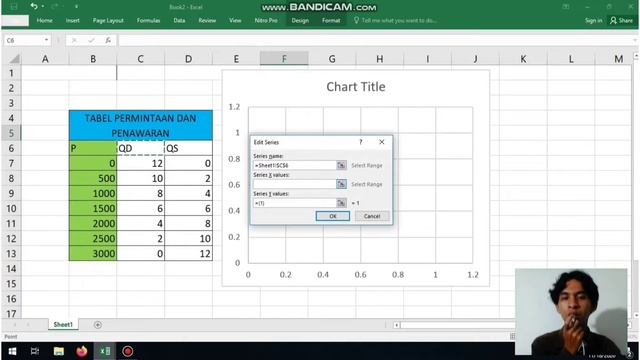Click in the formula bar
The image size is (640, 360).
point(375,40)
